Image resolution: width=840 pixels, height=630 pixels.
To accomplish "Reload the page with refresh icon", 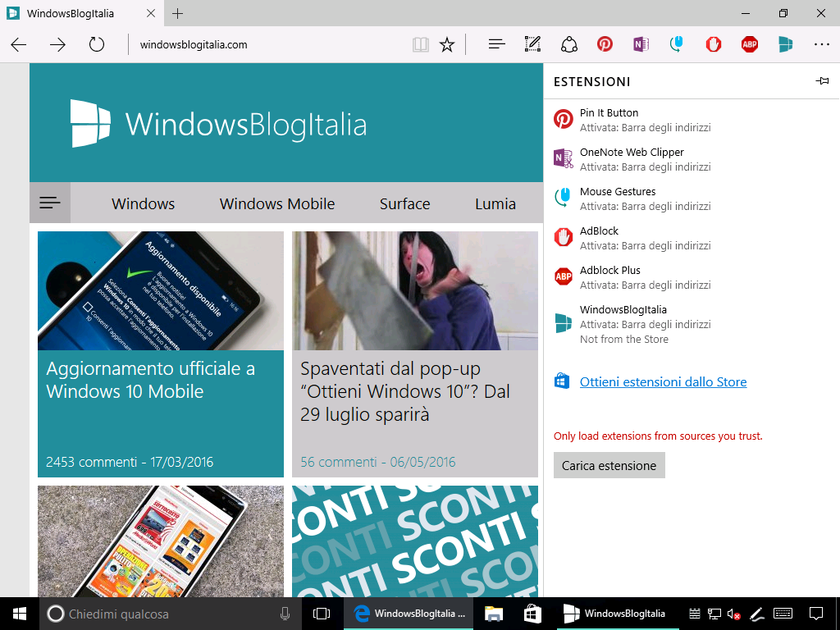I will 97,44.
